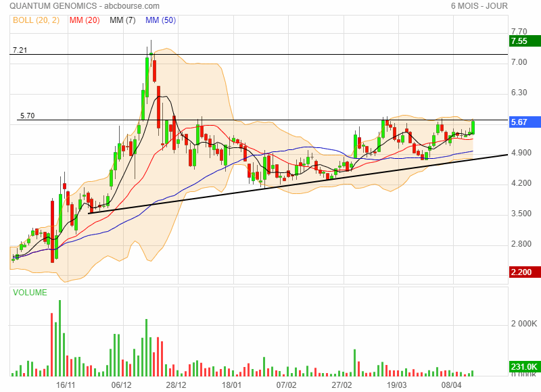This screenshot has width=541, height=392.
Task: Click the 16/11 date axis label
Action: point(66,385)
